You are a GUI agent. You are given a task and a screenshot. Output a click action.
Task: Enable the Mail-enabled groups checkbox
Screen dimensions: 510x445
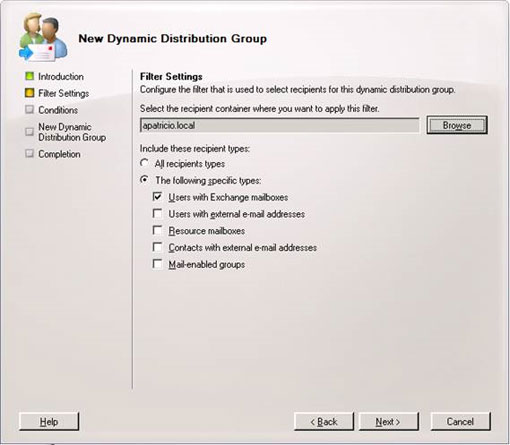coord(157,264)
